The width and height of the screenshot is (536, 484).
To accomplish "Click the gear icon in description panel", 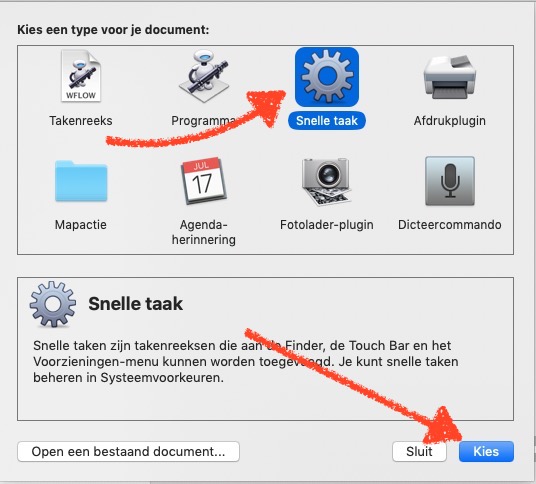I will [53, 304].
